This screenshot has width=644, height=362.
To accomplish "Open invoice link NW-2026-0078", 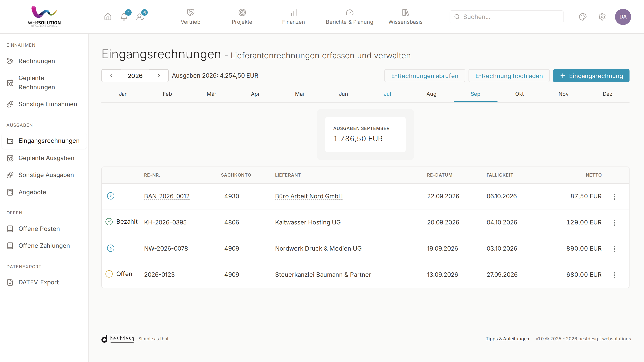I will coord(166,248).
